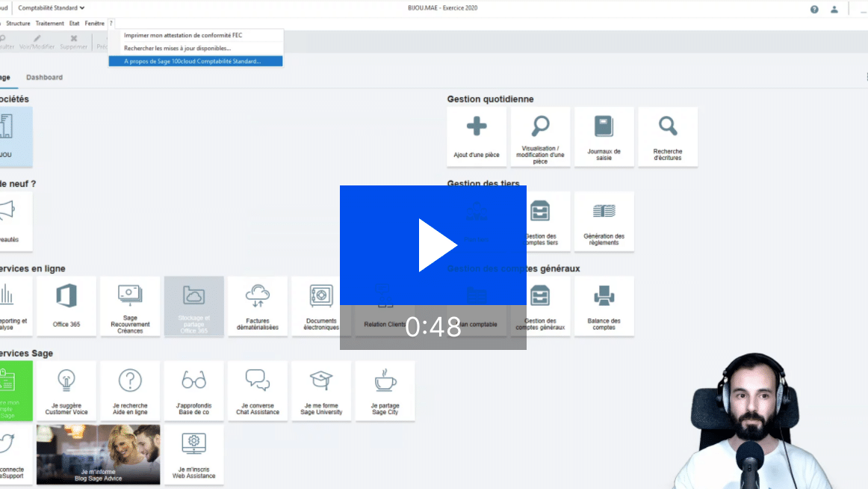Click the Voir/Modifier pencil tool

37,42
